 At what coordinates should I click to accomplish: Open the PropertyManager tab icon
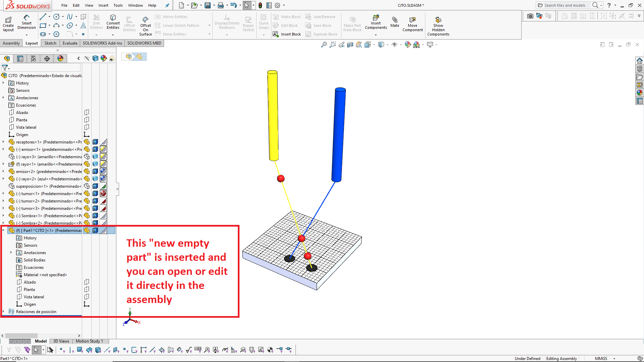[20, 59]
